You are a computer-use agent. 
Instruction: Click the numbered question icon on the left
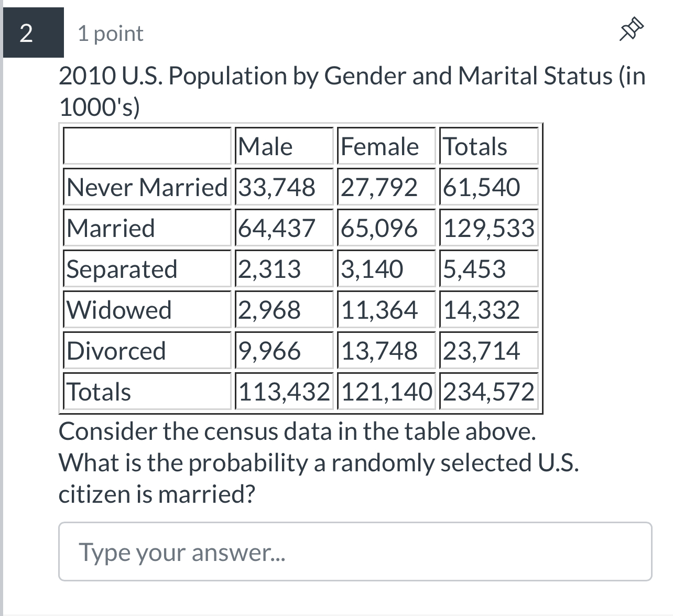click(32, 33)
